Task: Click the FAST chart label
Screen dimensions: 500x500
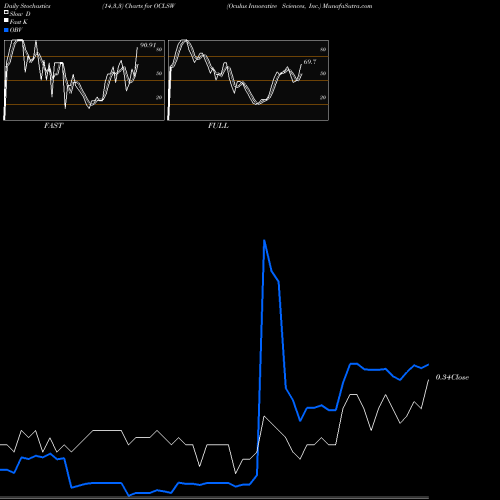Action: pos(53,126)
